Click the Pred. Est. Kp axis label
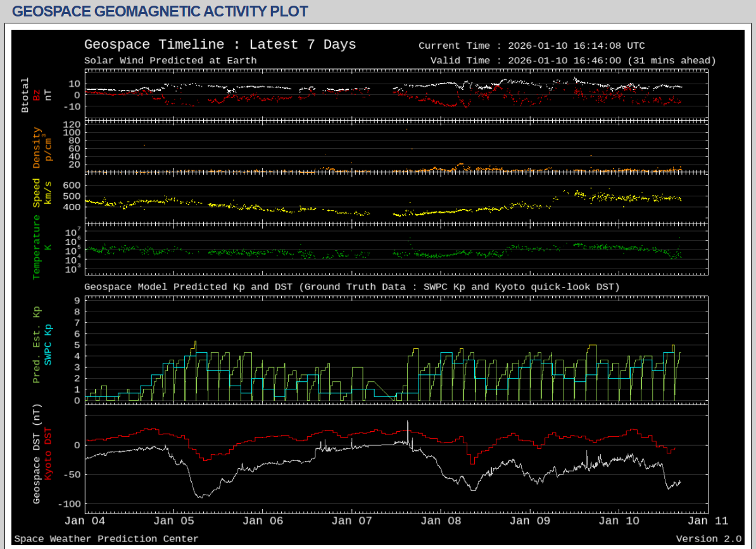The image size is (756, 549). (37, 345)
